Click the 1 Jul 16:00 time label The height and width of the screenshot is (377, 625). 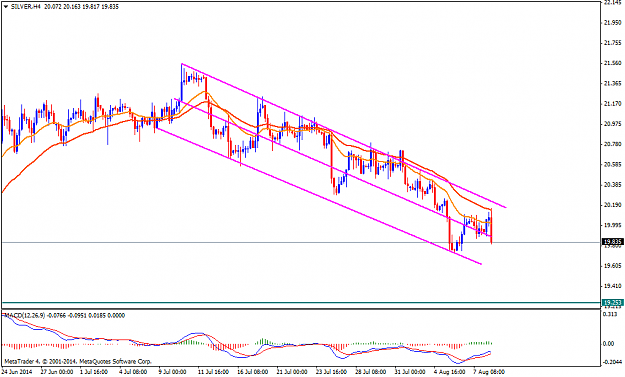94,372
